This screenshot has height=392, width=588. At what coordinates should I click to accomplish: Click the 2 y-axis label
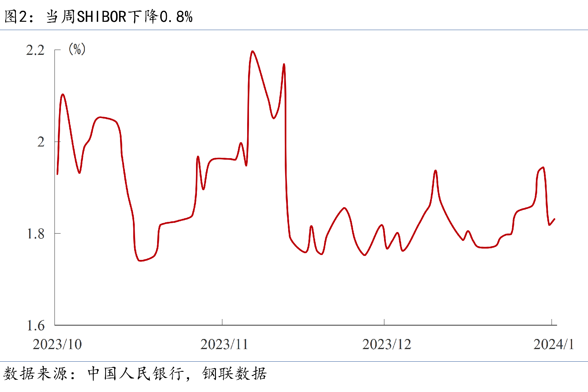(x=41, y=142)
